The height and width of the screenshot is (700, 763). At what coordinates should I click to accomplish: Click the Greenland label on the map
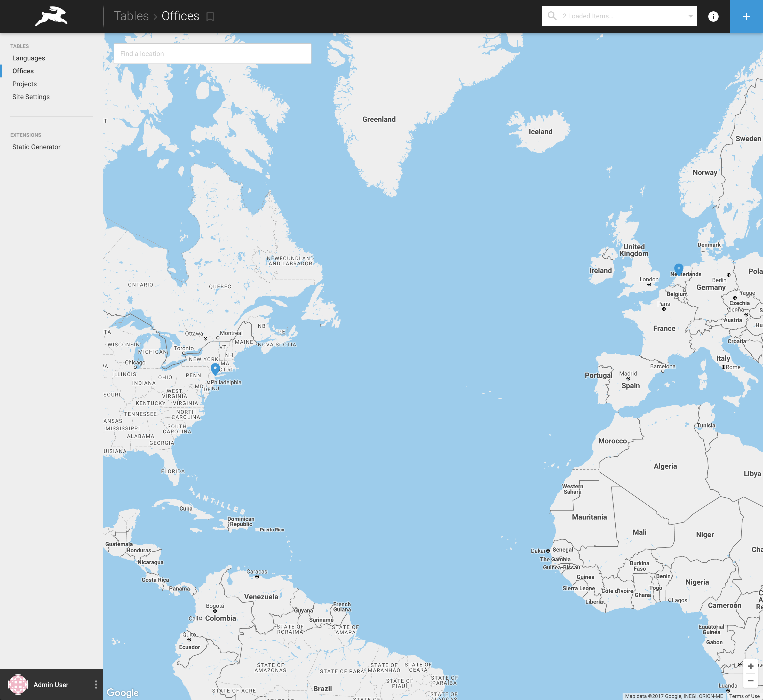point(379,119)
